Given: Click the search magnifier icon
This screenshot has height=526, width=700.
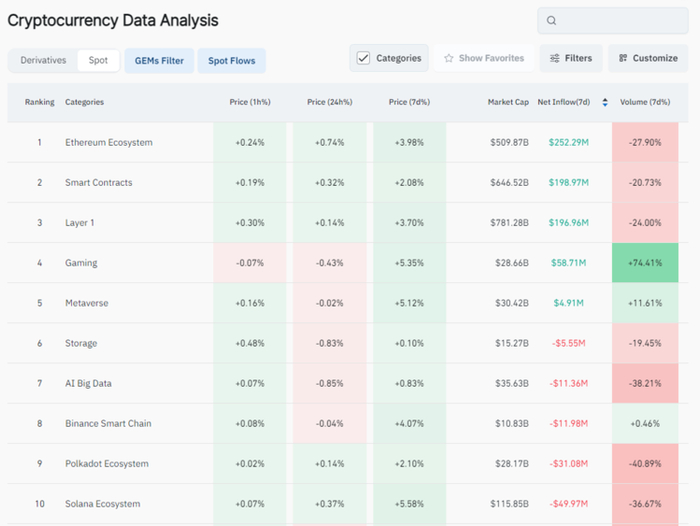Looking at the screenshot, I should pos(552,21).
